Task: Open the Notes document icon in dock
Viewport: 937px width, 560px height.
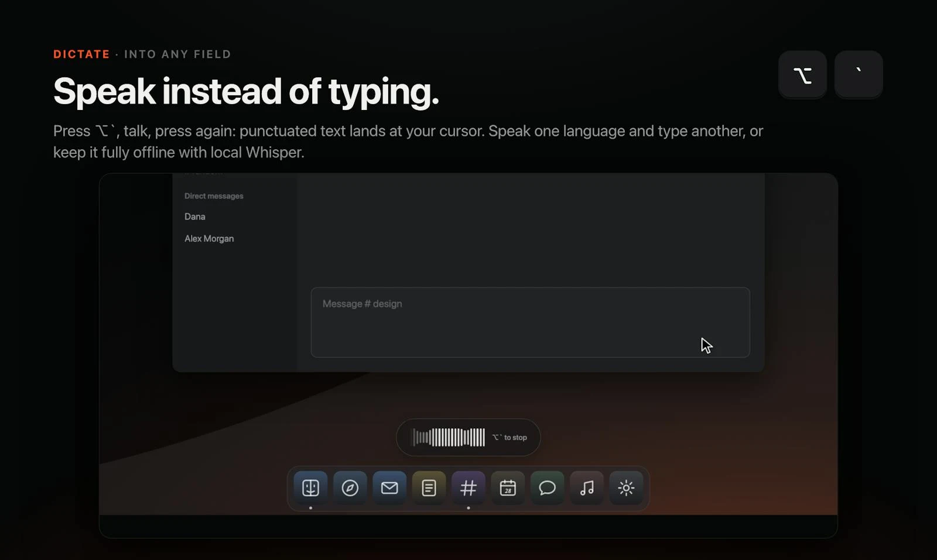Action: pos(429,487)
